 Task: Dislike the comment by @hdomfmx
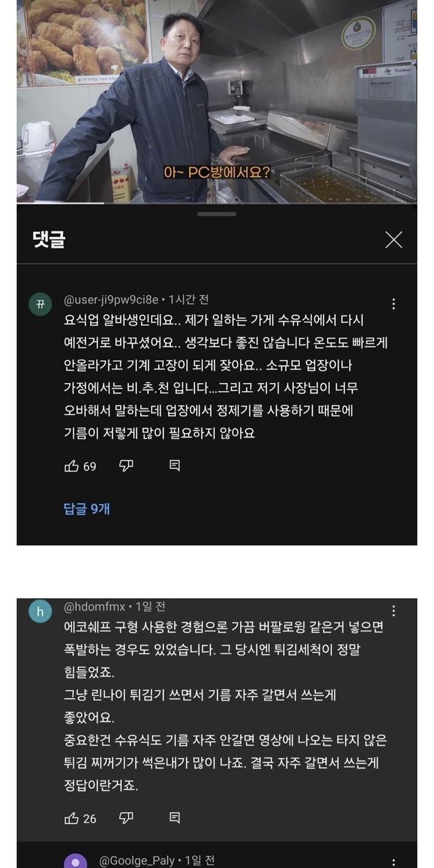tap(126, 818)
